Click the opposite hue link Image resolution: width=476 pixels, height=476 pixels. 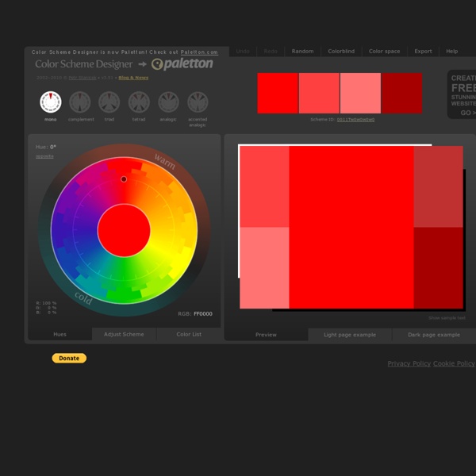[x=44, y=156]
